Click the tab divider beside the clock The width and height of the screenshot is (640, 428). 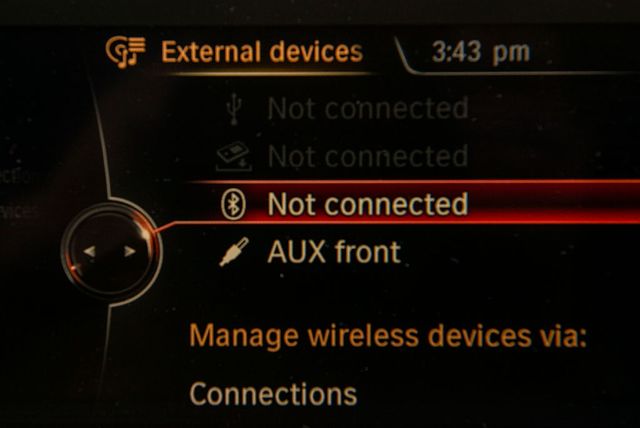tap(403, 55)
